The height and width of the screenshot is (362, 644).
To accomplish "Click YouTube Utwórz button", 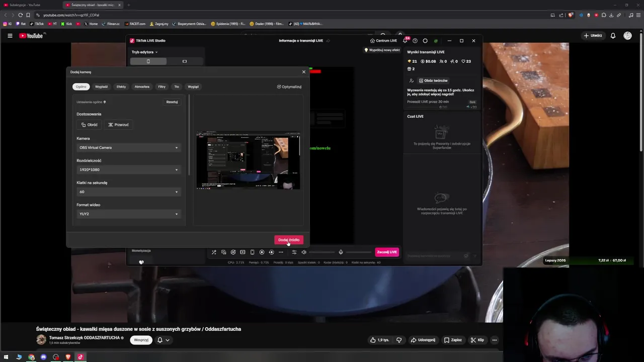I will (x=593, y=36).
